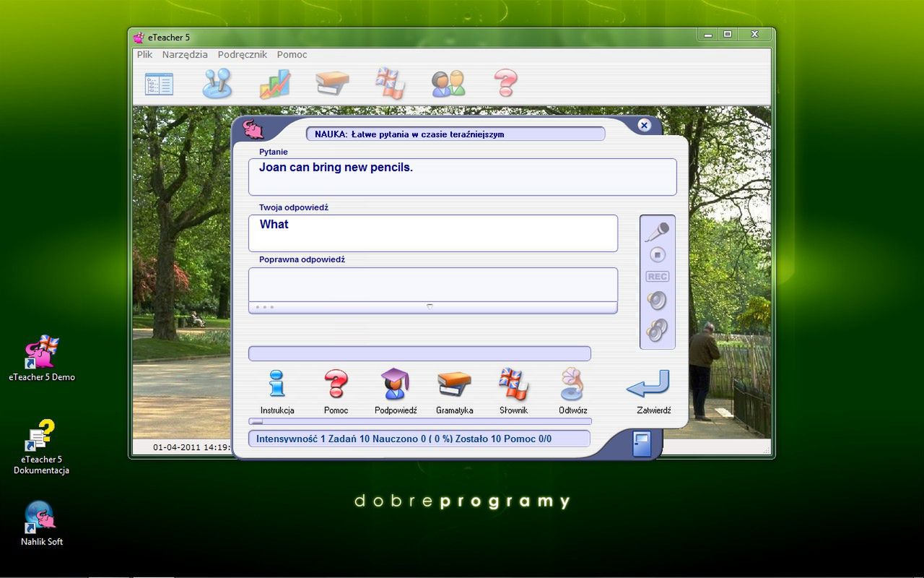This screenshot has width=924, height=578.
Task: Click the books toolbar icon
Action: (x=332, y=84)
